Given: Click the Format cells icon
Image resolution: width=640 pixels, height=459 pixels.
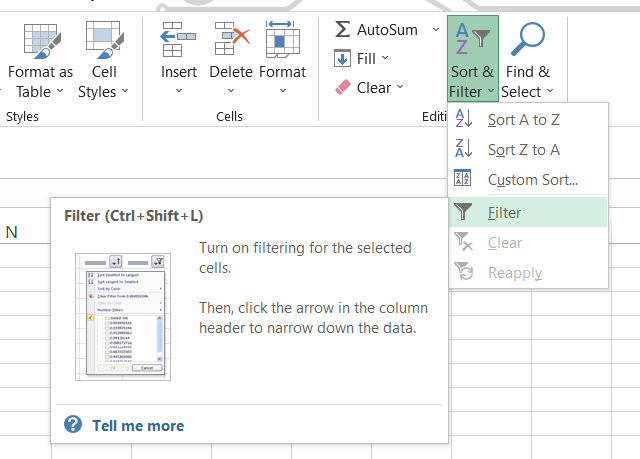Looking at the screenshot, I should point(283,40).
